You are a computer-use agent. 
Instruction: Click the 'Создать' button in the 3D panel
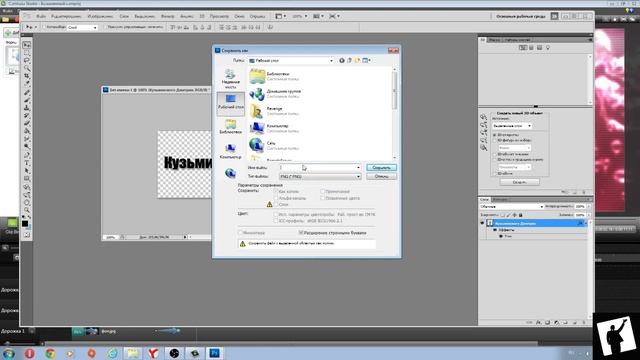coord(520,182)
